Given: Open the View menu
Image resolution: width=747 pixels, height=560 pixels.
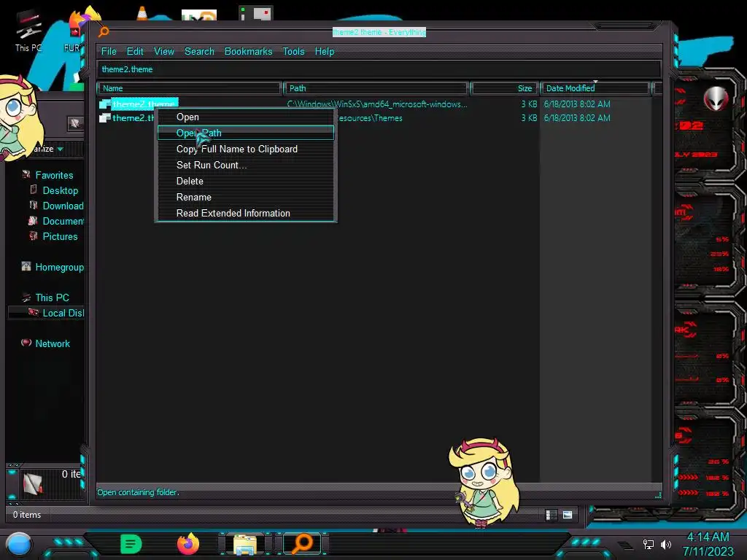Looking at the screenshot, I should (164, 52).
